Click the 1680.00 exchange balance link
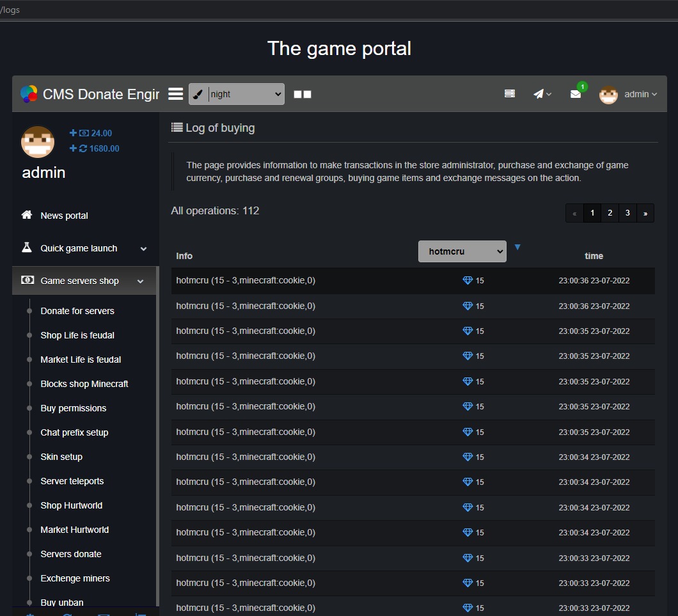 [95, 148]
